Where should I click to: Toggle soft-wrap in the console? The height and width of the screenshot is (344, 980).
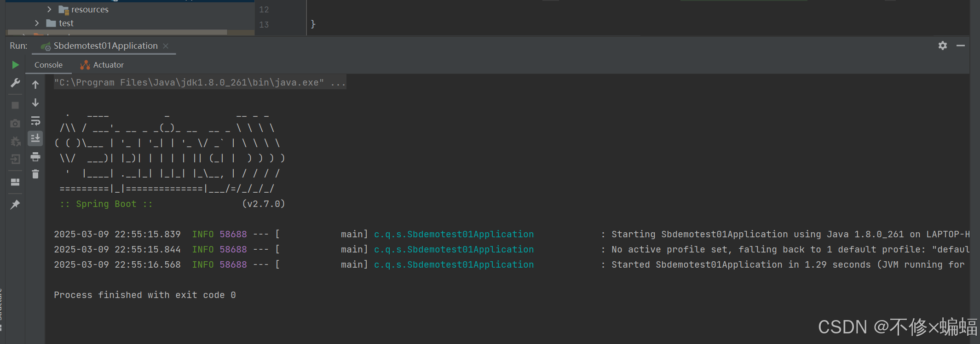(35, 121)
